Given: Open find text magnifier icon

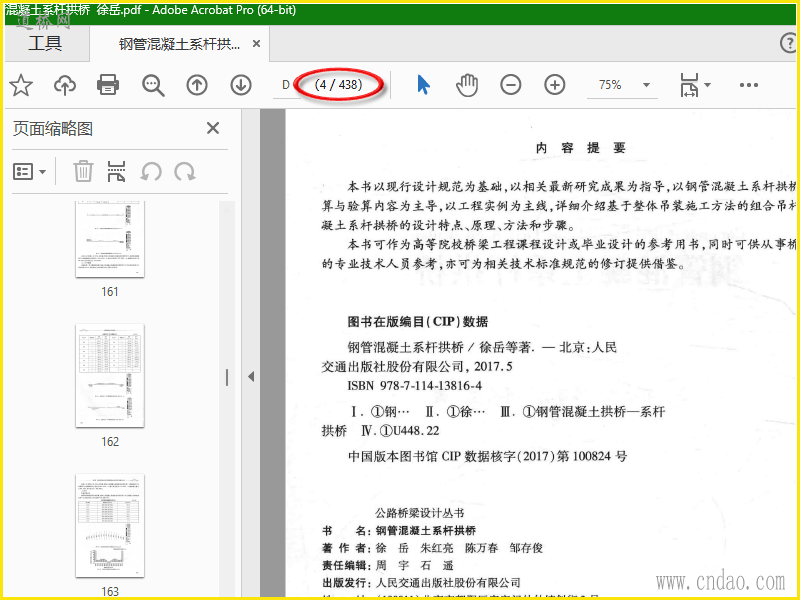Looking at the screenshot, I should 153,85.
